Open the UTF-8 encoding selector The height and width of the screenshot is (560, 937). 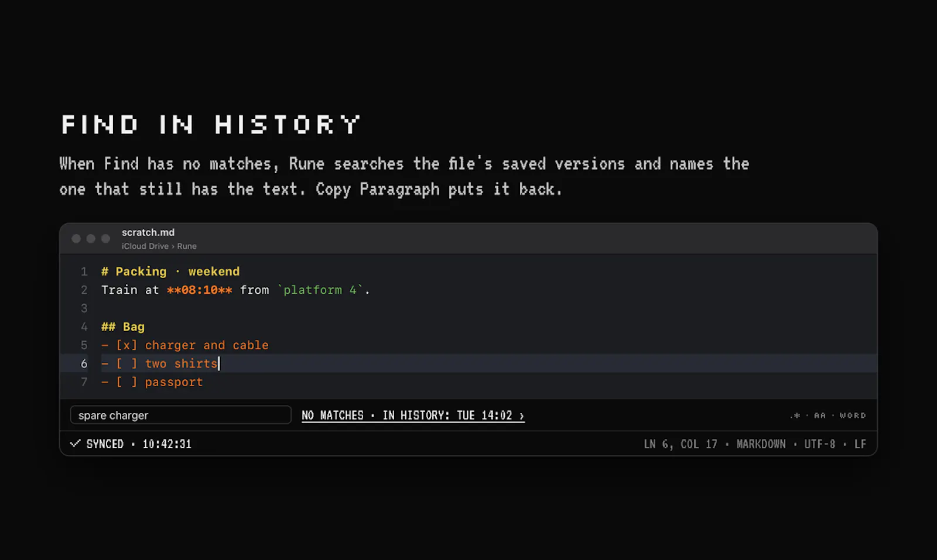pyautogui.click(x=819, y=444)
